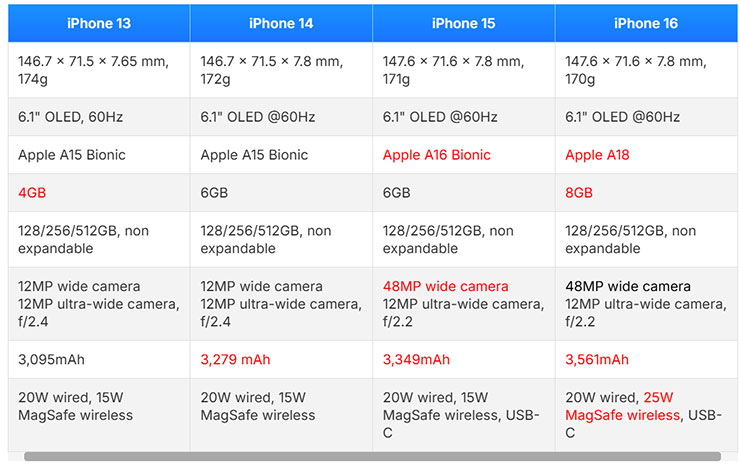This screenshot has width=740, height=467.
Task: Select the red 8GB RAM cell
Action: point(579,193)
